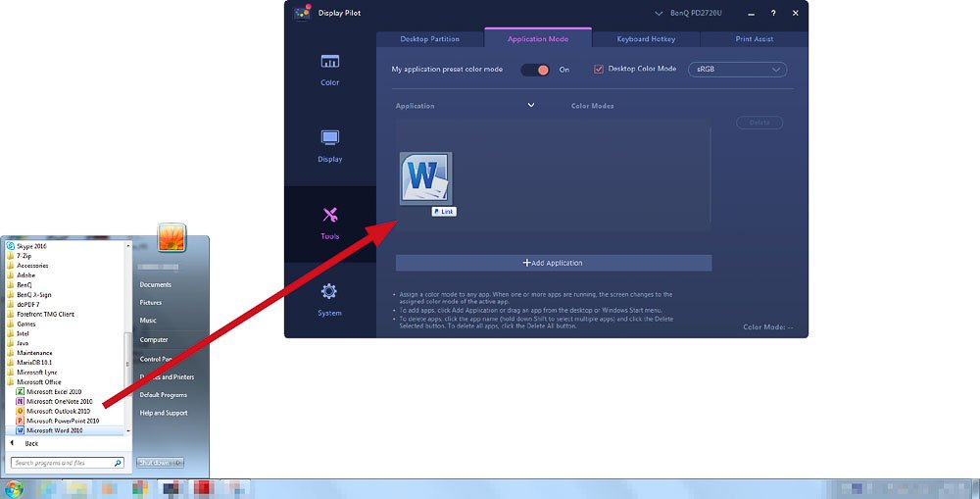
Task: Open the Color section in Display Pilot
Action: [329, 70]
